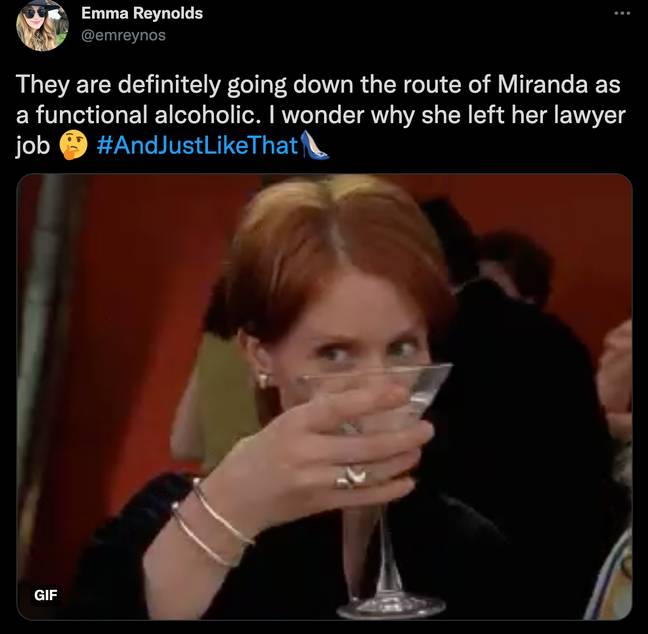Click the word "alcoholic" in the tweet
Viewport: 648px width, 634px height.
[x=205, y=114]
